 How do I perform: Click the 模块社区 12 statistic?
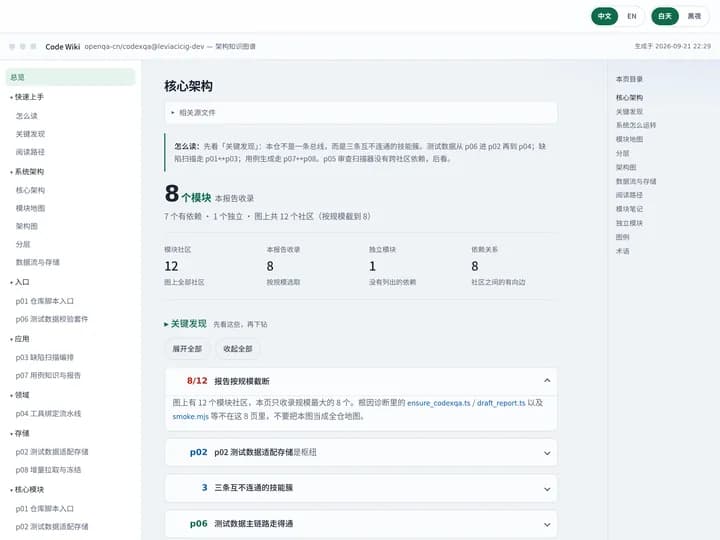[185, 266]
